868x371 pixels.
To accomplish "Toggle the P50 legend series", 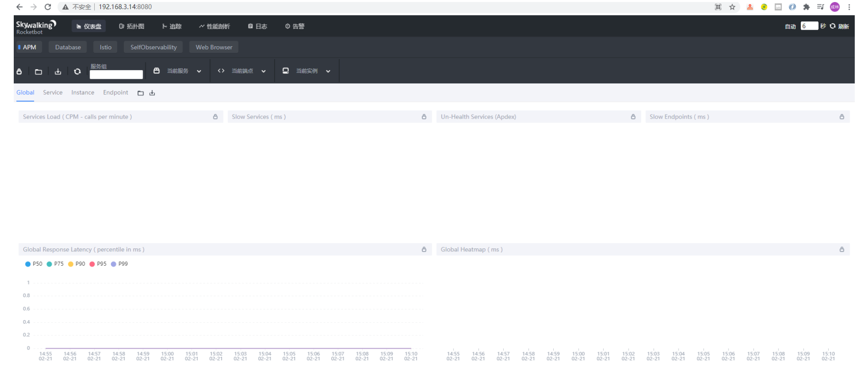I will coord(34,264).
